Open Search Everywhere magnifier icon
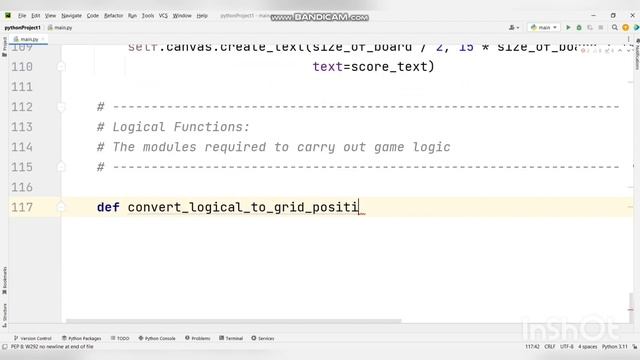640x360 pixels. pos(614,27)
